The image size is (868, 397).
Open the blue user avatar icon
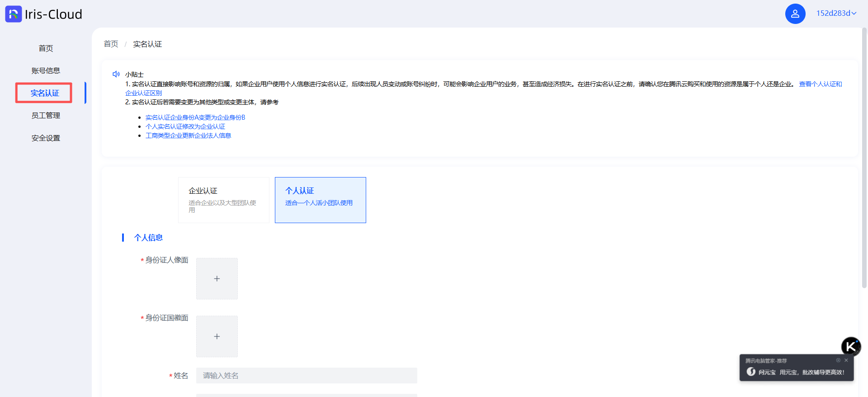[795, 14]
